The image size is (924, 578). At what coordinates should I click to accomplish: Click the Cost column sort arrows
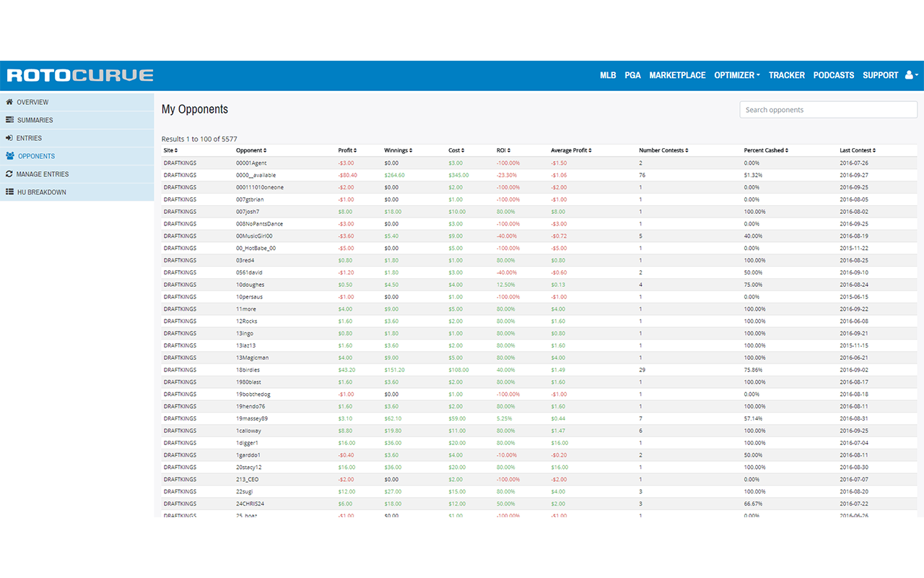[463, 150]
